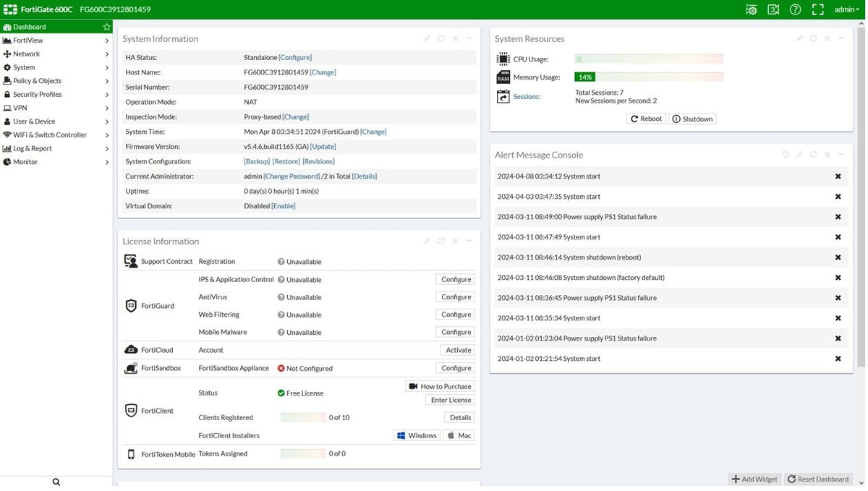Click Enter License for FortiClient
Screen dimensions: 868x491
pyautogui.click(x=451, y=400)
